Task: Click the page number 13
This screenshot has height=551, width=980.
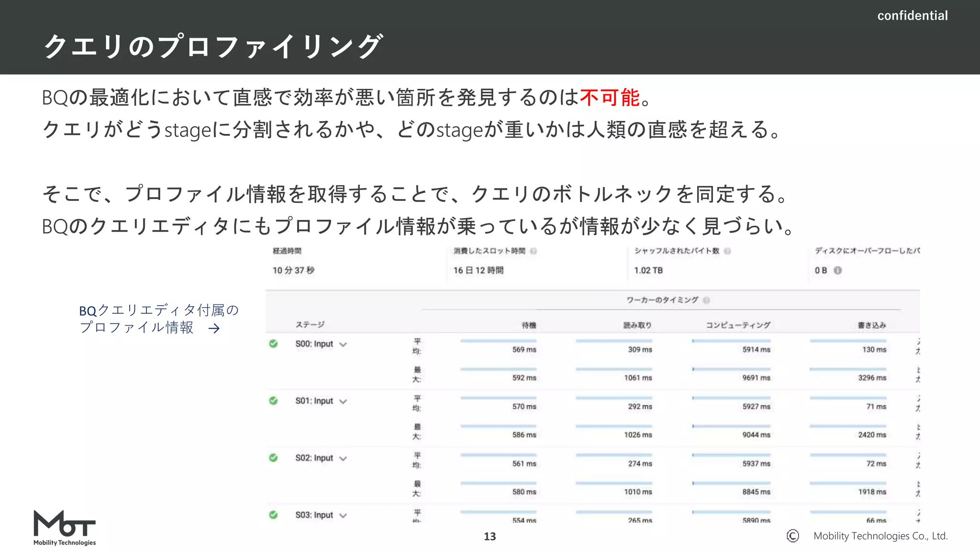Action: tap(490, 537)
